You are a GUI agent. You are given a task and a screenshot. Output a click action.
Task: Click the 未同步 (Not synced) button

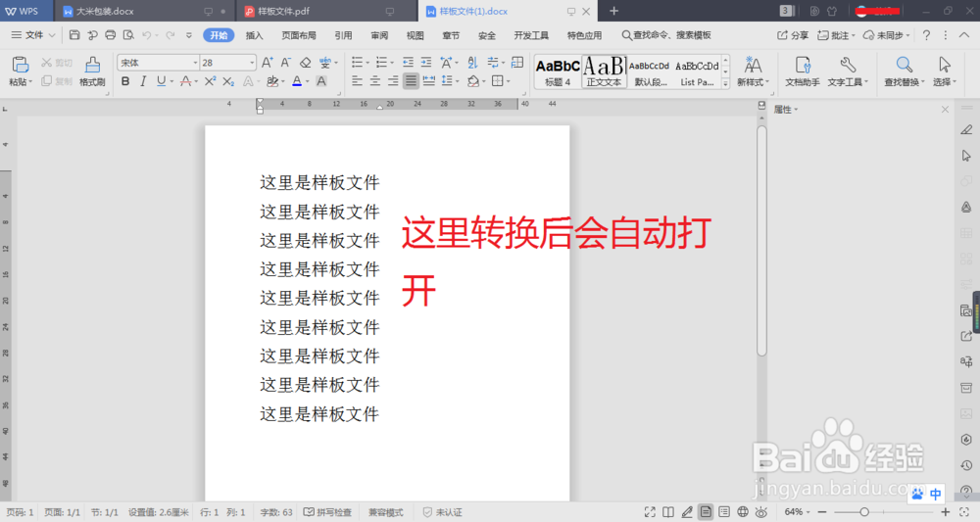[x=886, y=35]
